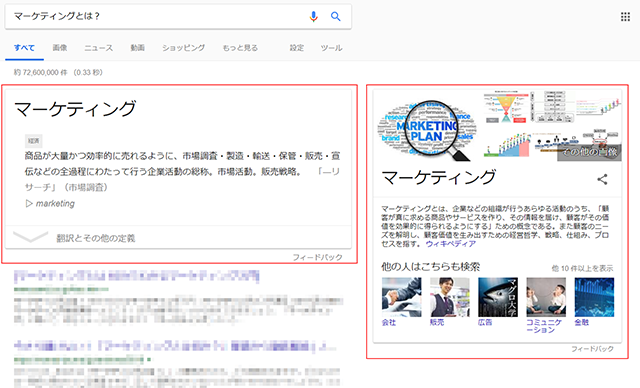Click フィードバック under the knowledge panel

(592, 349)
